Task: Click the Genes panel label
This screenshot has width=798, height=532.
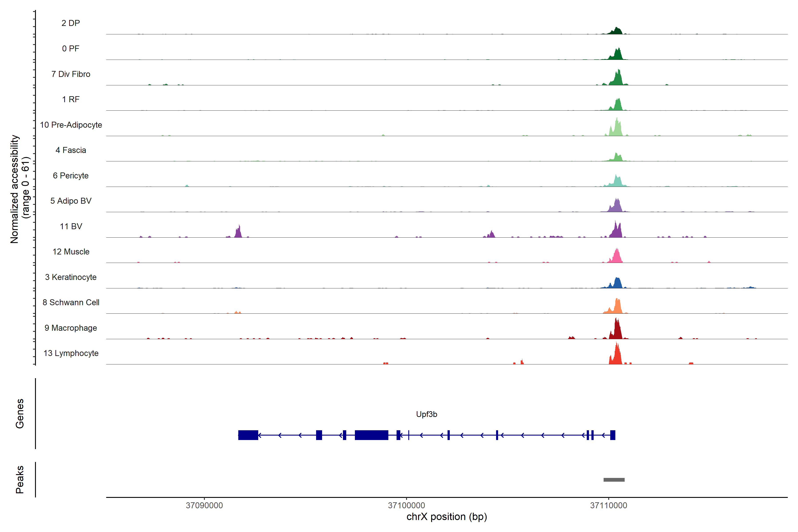Action: tap(20, 414)
